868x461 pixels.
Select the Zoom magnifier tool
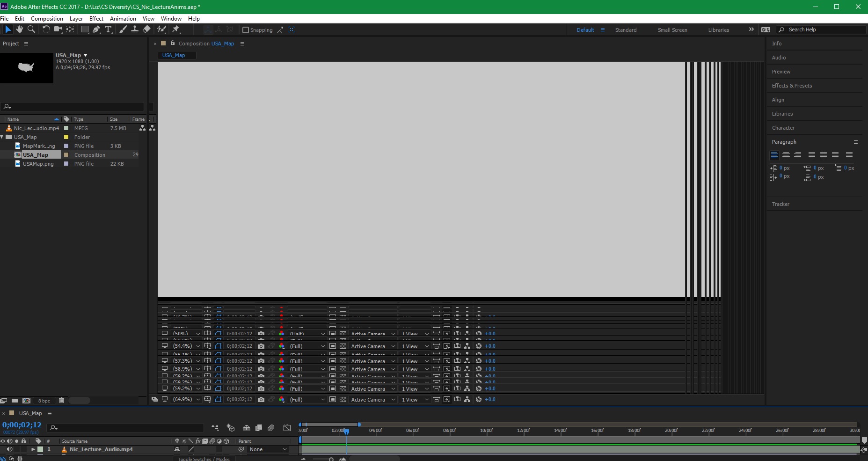tap(31, 29)
